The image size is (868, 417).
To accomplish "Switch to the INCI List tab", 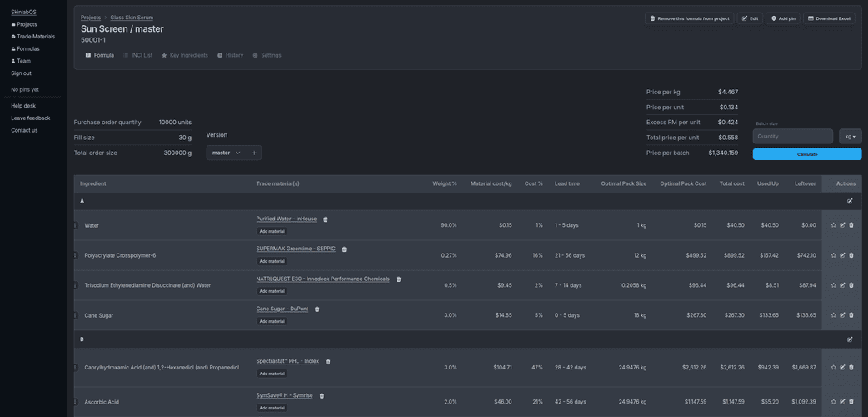I will [138, 55].
